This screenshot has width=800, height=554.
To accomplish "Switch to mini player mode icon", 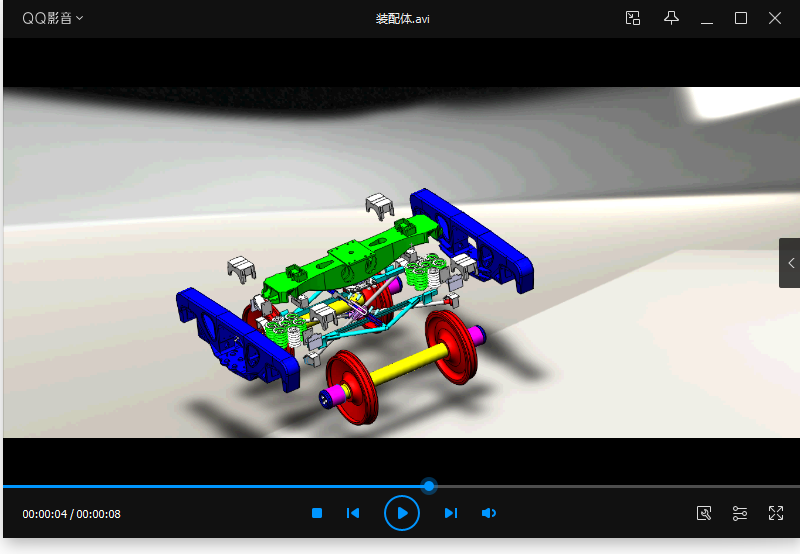I will pyautogui.click(x=633, y=18).
